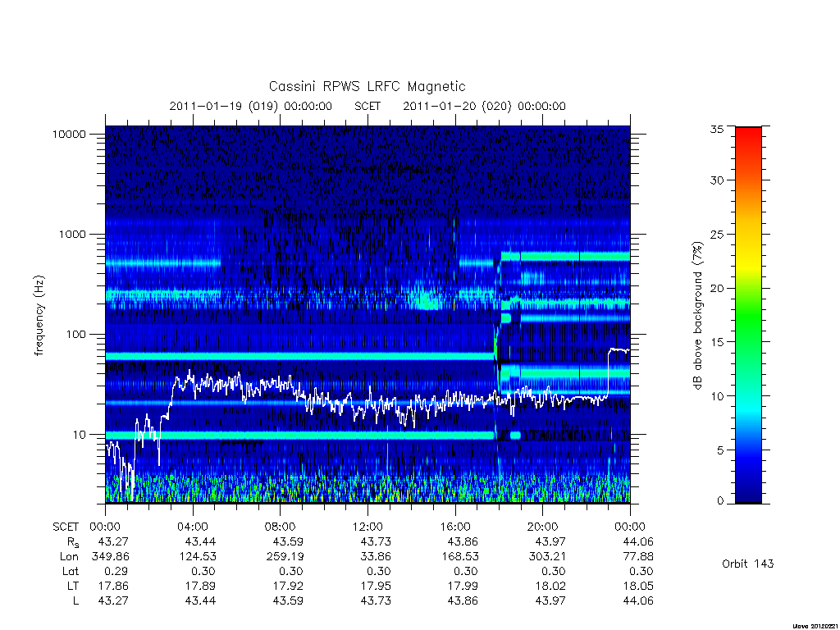Click the 'LT' row label
The width and height of the screenshot is (840, 630).
tap(73, 586)
